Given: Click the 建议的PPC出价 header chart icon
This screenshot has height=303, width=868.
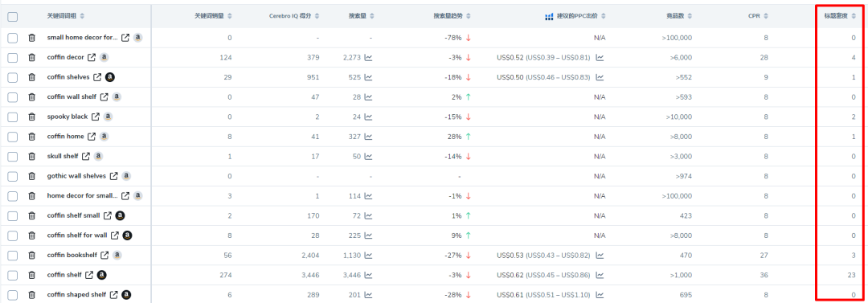Looking at the screenshot, I should tap(549, 17).
